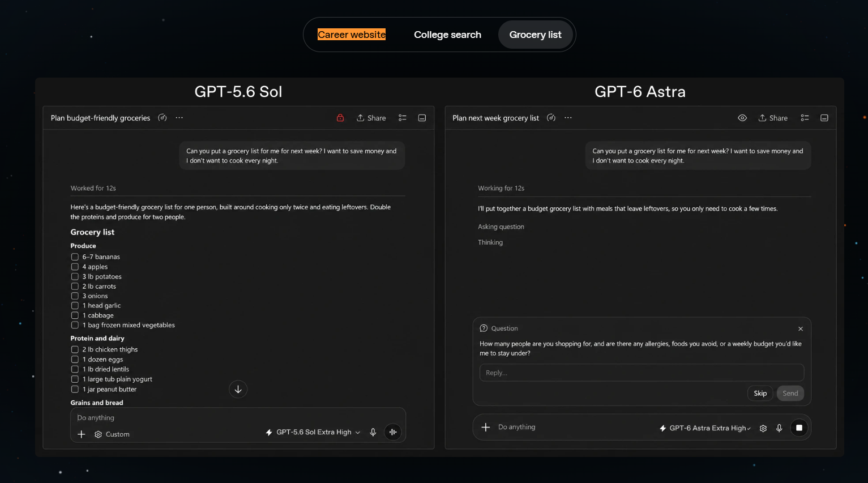Open the speed gauge icon beside Plan budget-friendly groceries
Viewport: 868px width, 483px height.
point(163,118)
